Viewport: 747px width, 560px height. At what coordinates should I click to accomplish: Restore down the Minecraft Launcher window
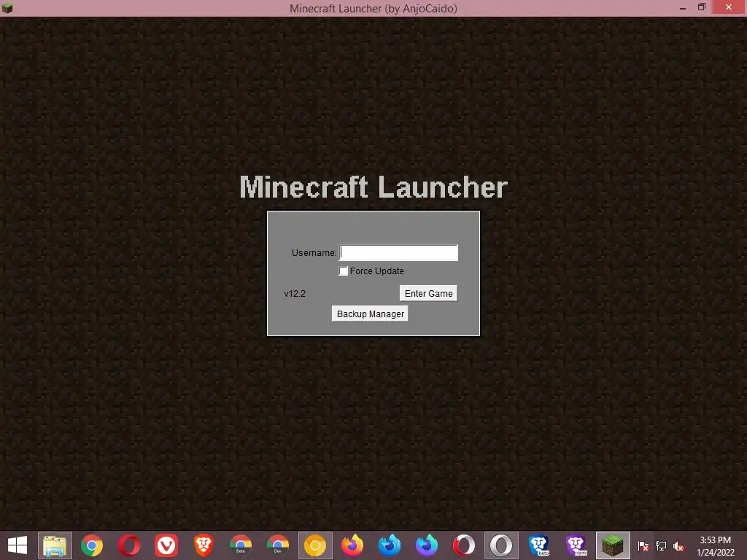point(701,7)
